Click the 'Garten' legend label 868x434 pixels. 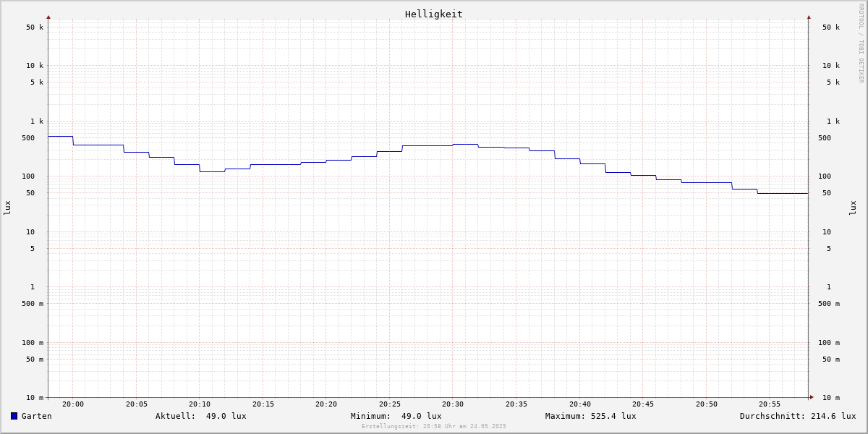click(37, 416)
